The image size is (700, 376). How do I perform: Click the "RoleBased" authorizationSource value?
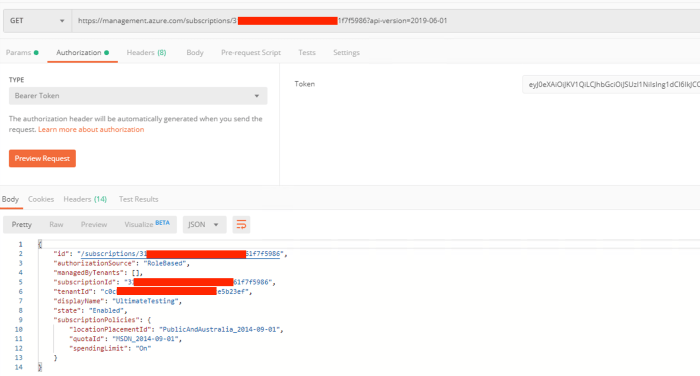click(x=165, y=263)
